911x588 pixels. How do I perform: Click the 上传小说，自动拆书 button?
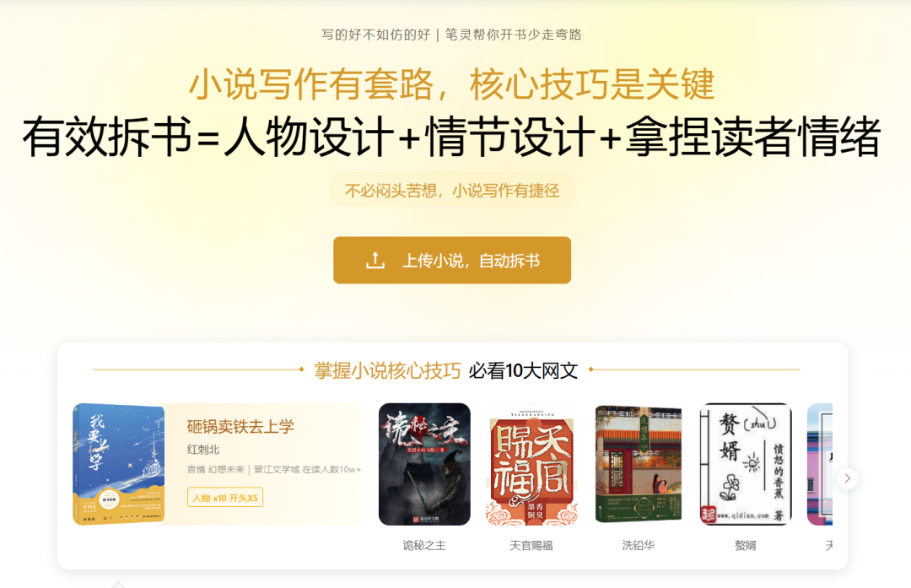(452, 261)
